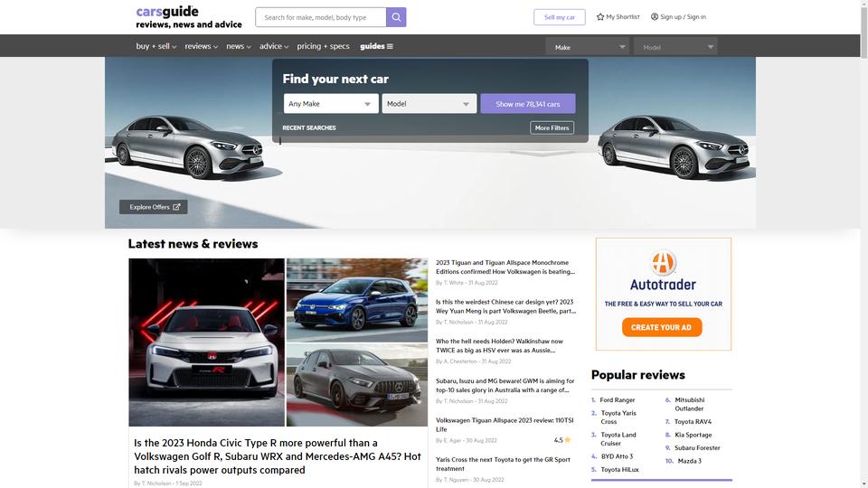The image size is (868, 488).
Task: Click the Sell my car button
Action: click(559, 17)
